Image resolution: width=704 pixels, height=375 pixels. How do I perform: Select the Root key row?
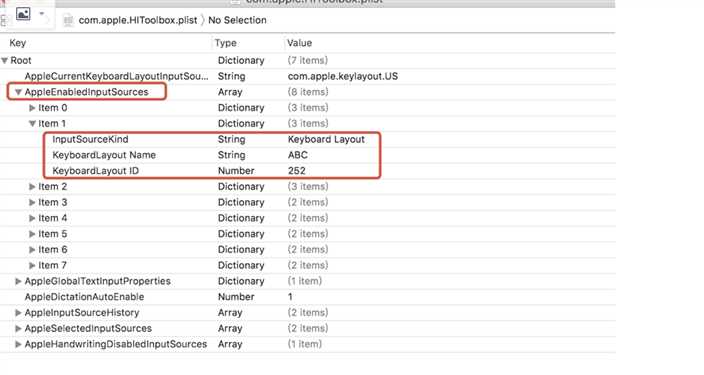point(21,60)
